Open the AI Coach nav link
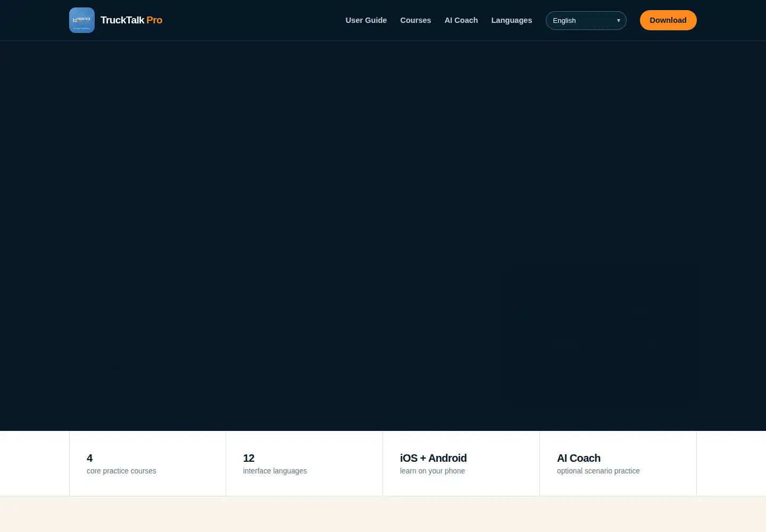The height and width of the screenshot is (532, 766). click(461, 20)
